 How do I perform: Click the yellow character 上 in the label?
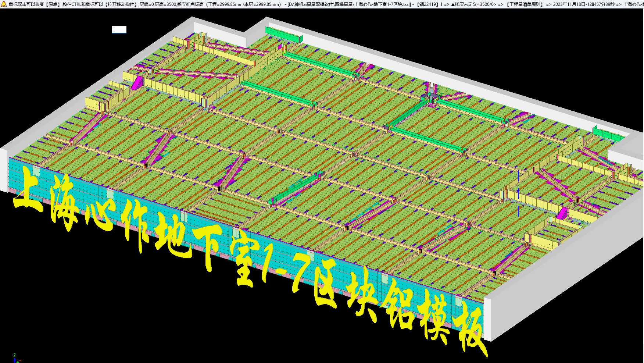(x=29, y=191)
